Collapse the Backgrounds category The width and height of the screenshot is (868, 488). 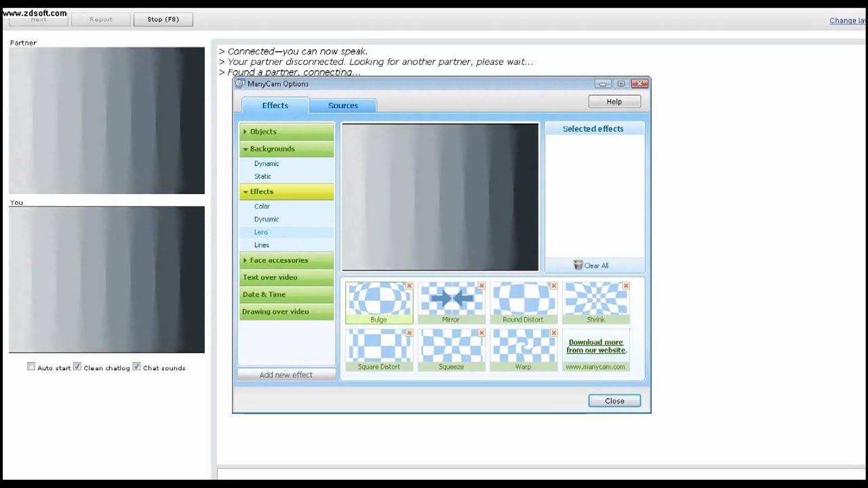tap(286, 148)
